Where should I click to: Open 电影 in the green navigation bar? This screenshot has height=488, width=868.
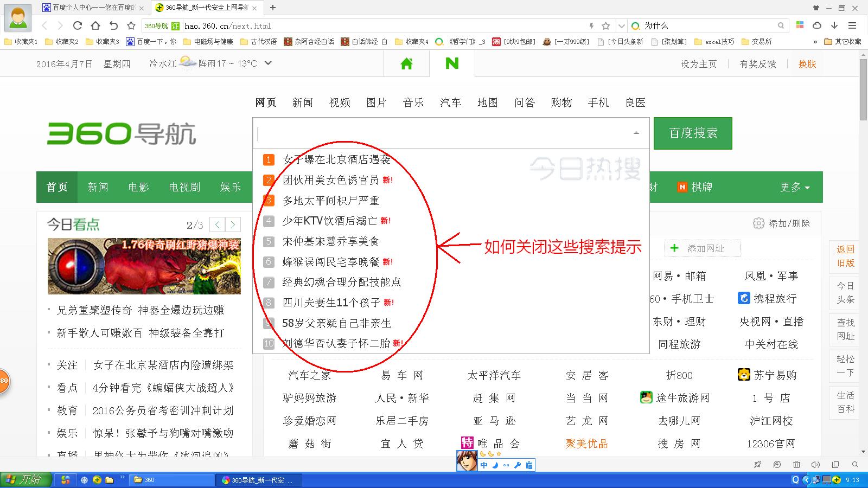pos(138,187)
